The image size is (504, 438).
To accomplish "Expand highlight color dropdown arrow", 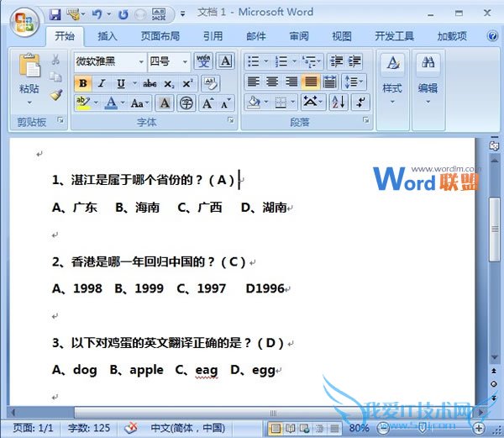I will coord(96,103).
